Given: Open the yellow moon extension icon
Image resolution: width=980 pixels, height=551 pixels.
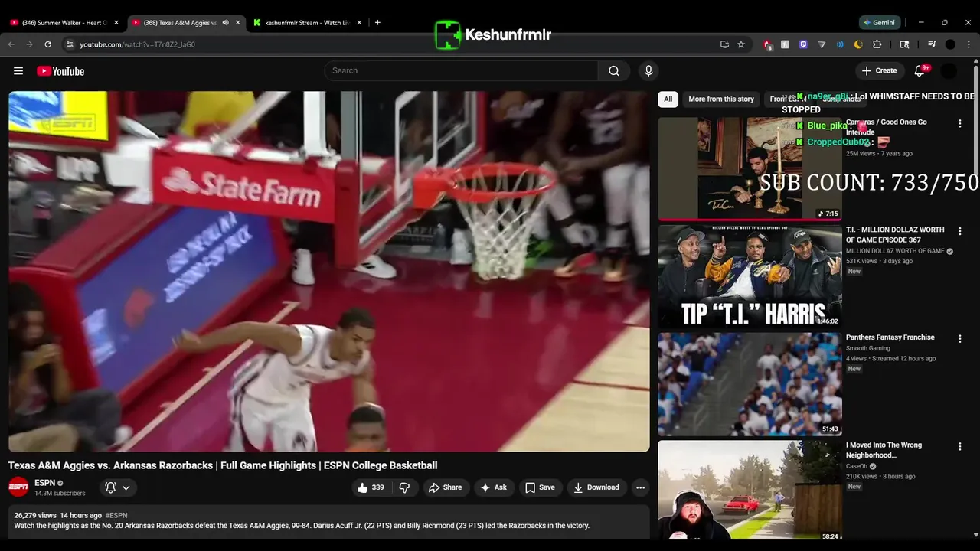Looking at the screenshot, I should coord(858,44).
